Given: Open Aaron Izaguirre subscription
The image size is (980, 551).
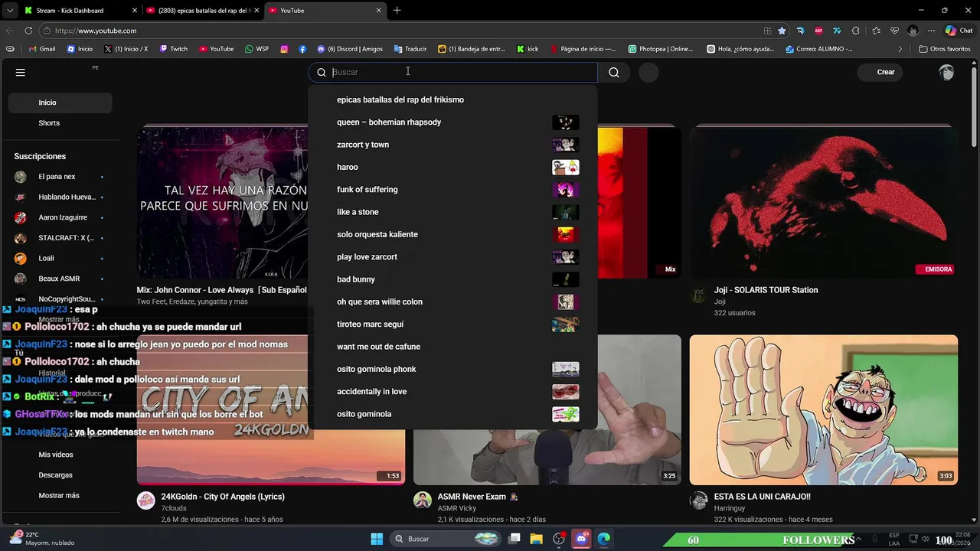Looking at the screenshot, I should pos(60,217).
